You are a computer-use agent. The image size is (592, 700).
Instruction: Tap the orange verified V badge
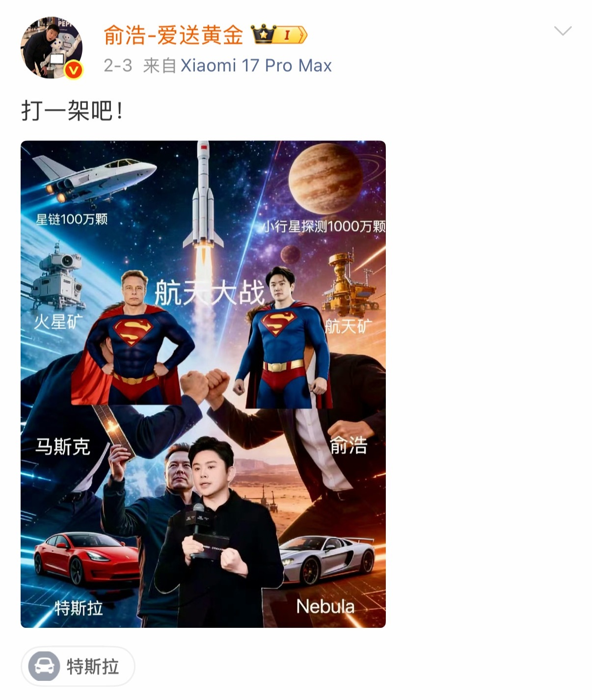(x=74, y=70)
